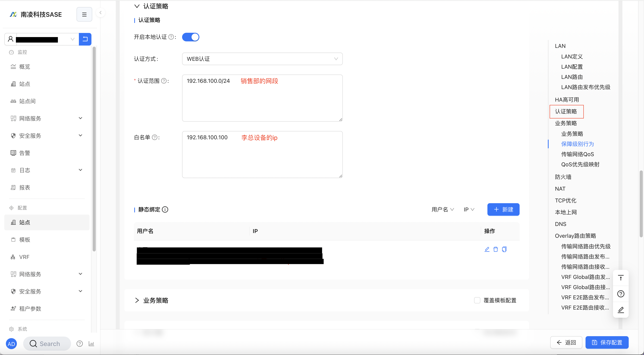The width and height of the screenshot is (644, 355).
Task: Click the 认证范围 text area
Action: click(x=262, y=98)
